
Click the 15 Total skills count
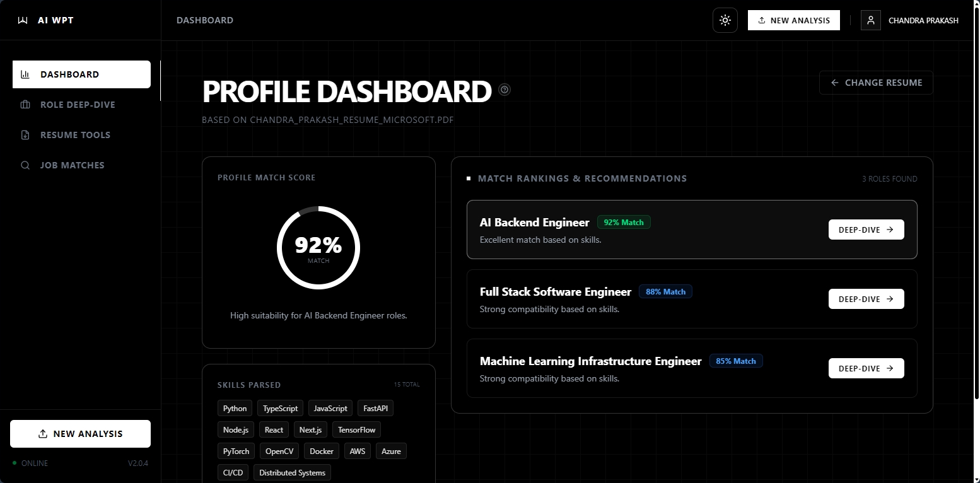click(x=407, y=385)
